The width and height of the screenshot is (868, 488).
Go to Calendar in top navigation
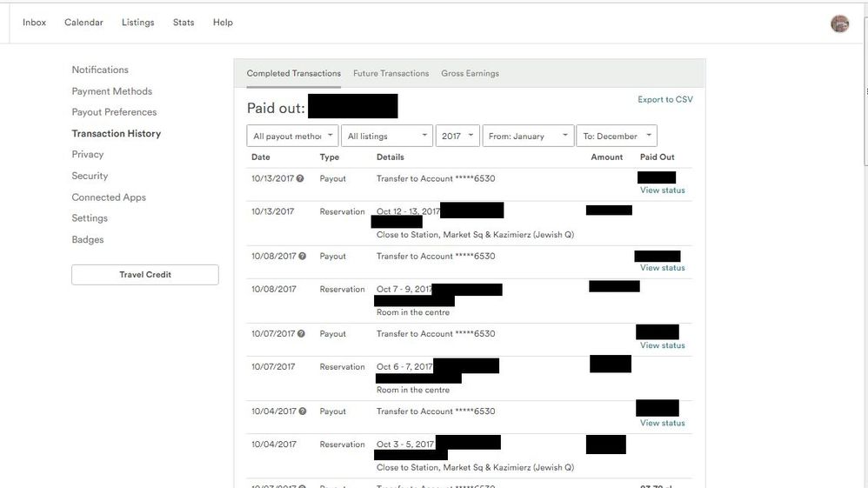(x=83, y=23)
